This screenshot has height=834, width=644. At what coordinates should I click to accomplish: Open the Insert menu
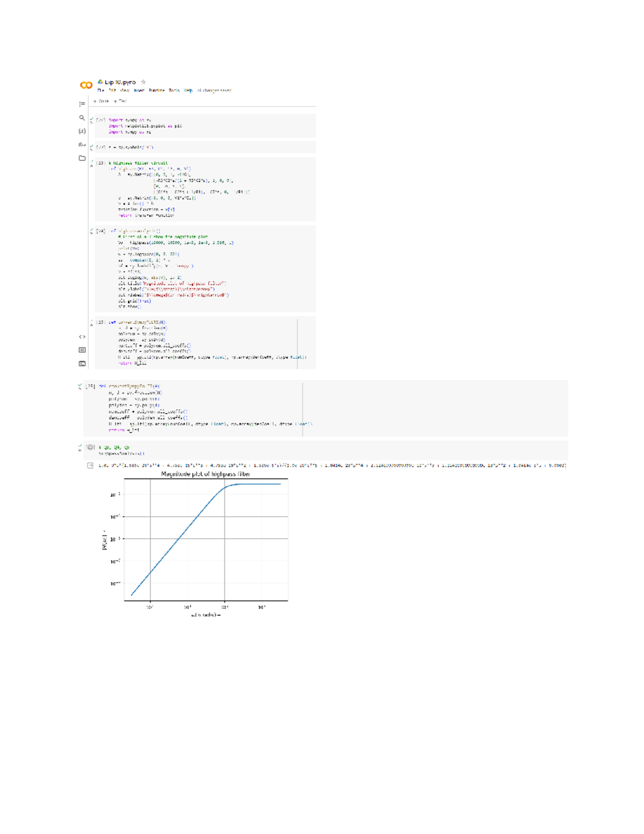[x=139, y=90]
